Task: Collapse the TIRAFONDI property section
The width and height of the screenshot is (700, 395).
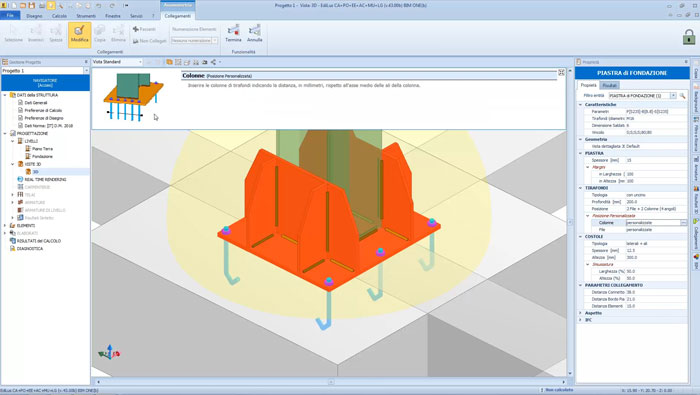Action: 580,188
